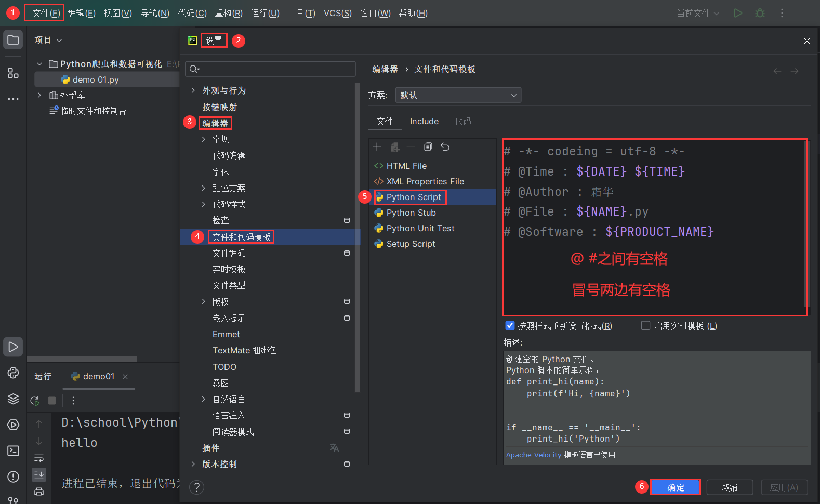Toggle soft-wrap in the Run console
The height and width of the screenshot is (504, 820).
[x=39, y=458]
